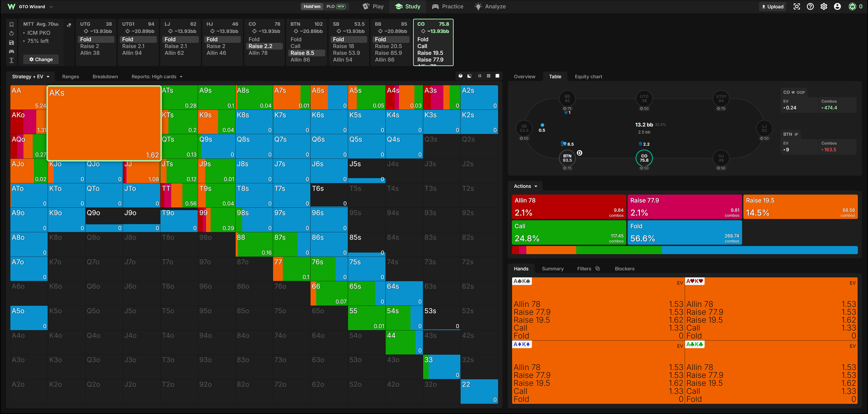Click the Analyze tab
Screen dimensions: 868x414
click(490, 6)
